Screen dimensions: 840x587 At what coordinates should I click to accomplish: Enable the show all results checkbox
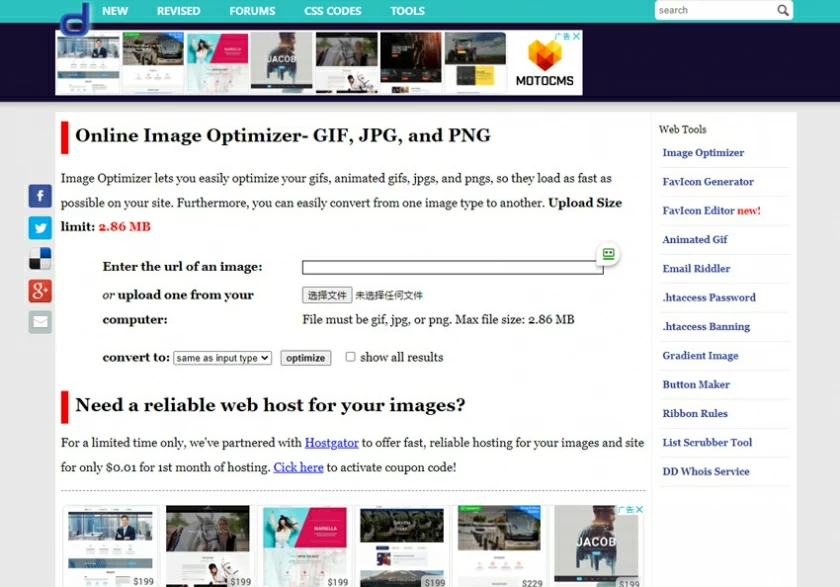(351, 357)
